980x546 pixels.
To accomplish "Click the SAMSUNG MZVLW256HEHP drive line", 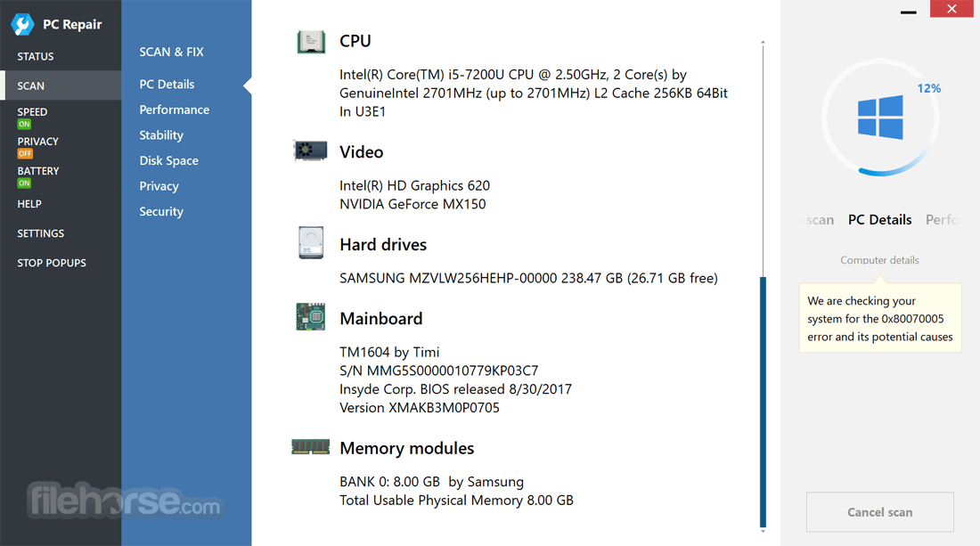I will tap(528, 278).
